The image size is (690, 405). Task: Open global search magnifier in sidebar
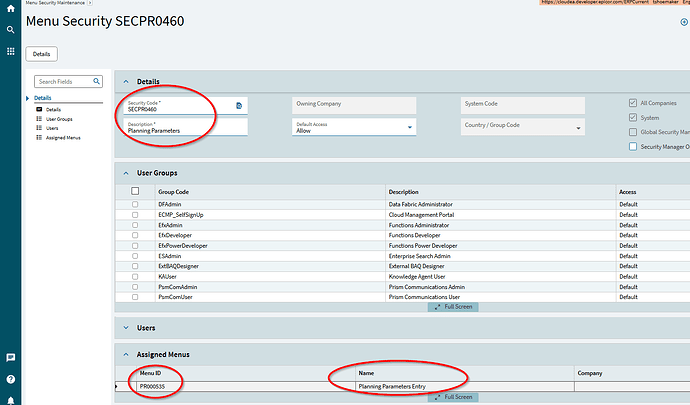pyautogui.click(x=10, y=31)
